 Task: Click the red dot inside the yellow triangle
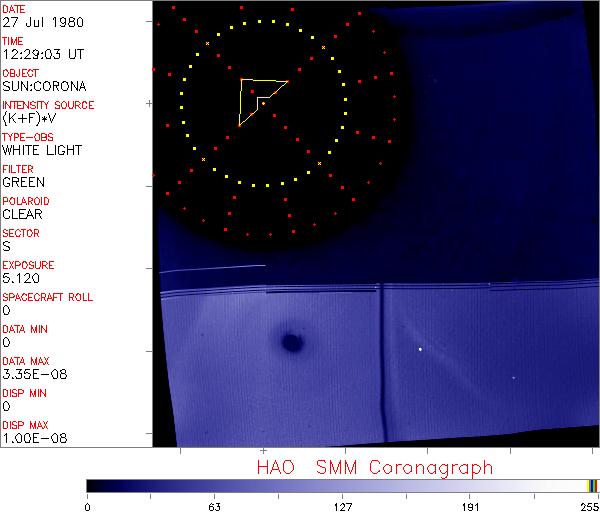click(x=252, y=92)
